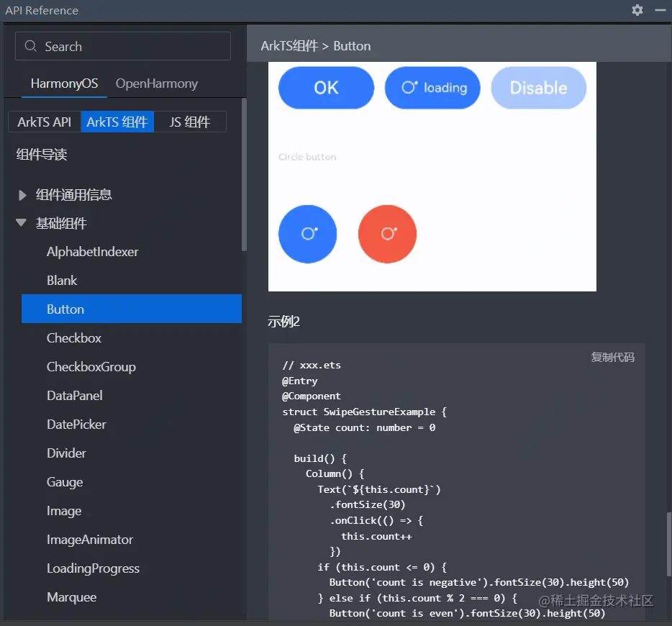Open the Checkbox component entry
The height and width of the screenshot is (626, 672).
click(x=73, y=338)
